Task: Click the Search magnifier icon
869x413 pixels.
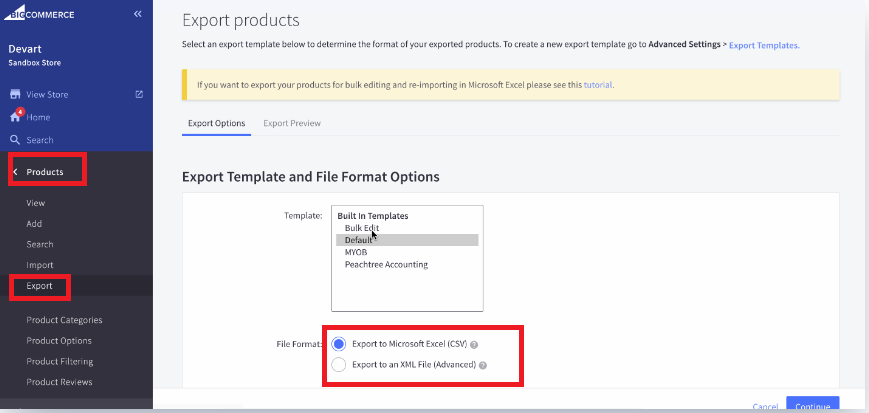Action: [x=15, y=140]
